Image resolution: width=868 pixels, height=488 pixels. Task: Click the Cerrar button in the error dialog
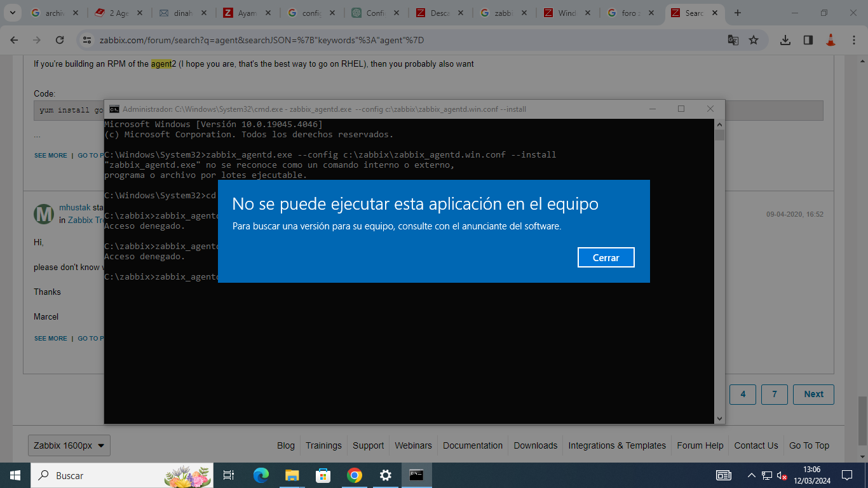pos(606,257)
